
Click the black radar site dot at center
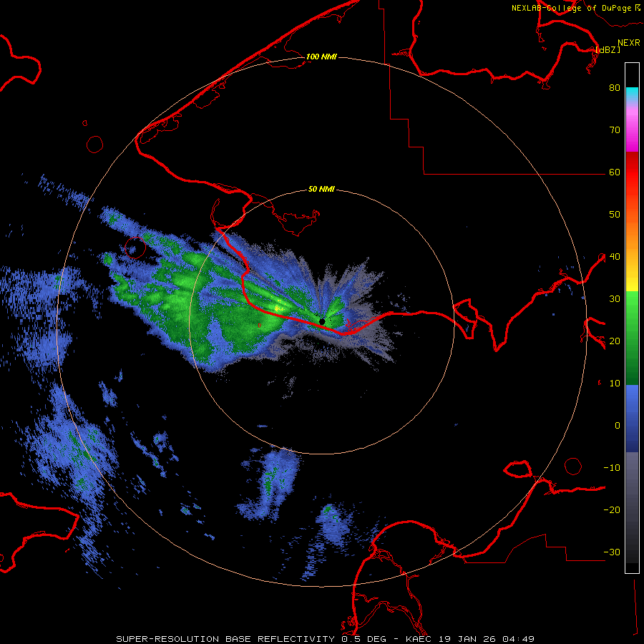coord(322,321)
